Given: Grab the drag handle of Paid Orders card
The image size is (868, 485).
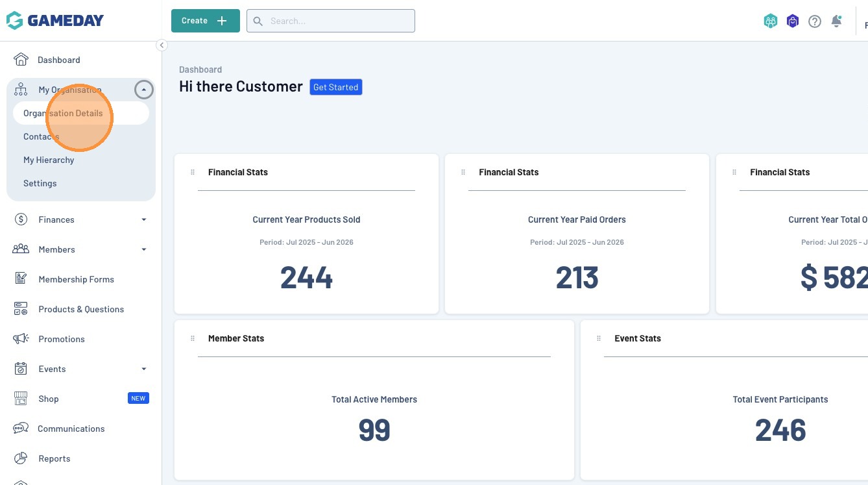Looking at the screenshot, I should pyautogui.click(x=463, y=172).
